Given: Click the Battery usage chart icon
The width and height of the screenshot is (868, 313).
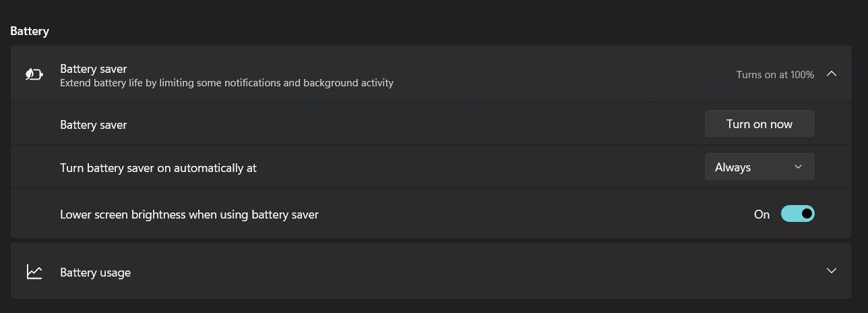Looking at the screenshot, I should pyautogui.click(x=34, y=272).
